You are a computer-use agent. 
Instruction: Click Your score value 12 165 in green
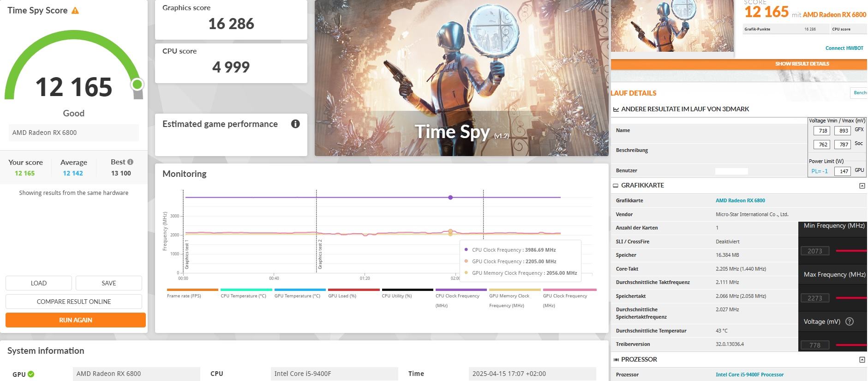click(x=24, y=173)
